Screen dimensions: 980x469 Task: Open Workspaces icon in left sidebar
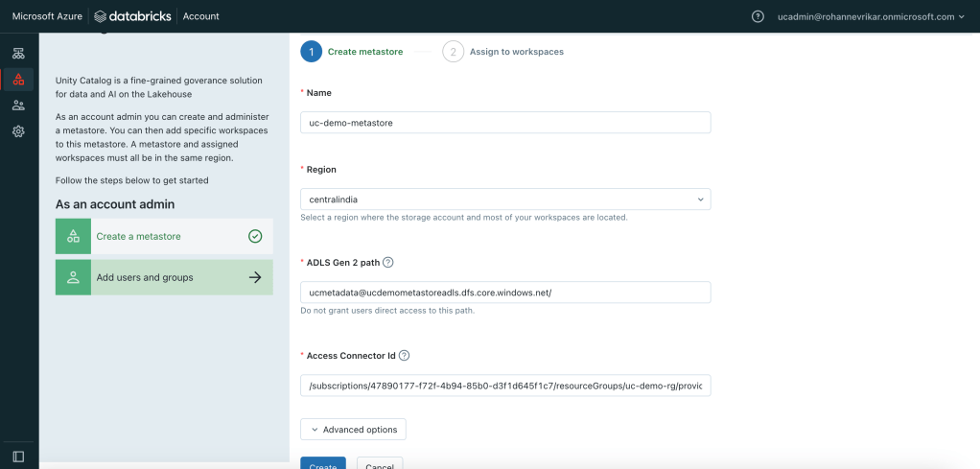point(18,53)
